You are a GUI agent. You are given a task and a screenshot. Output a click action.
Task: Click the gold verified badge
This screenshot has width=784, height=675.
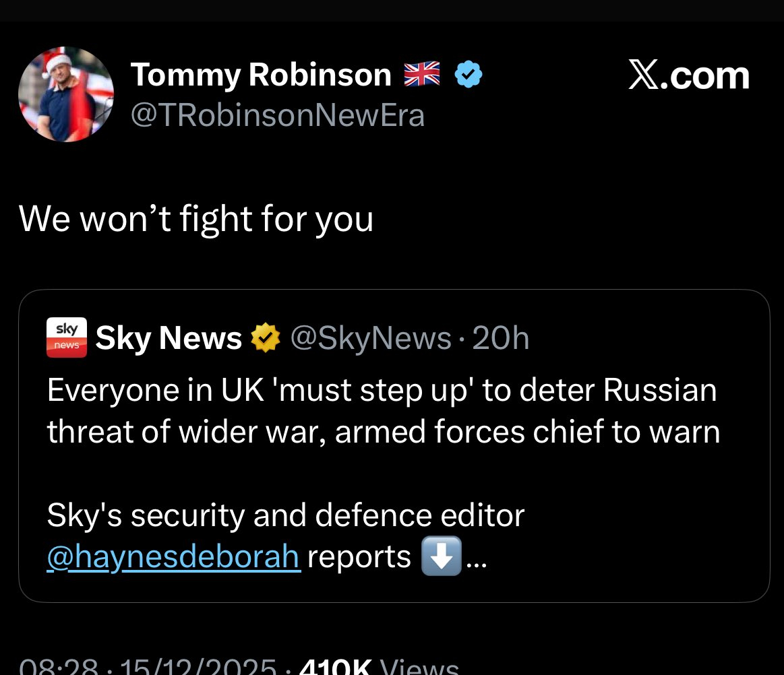(266, 338)
